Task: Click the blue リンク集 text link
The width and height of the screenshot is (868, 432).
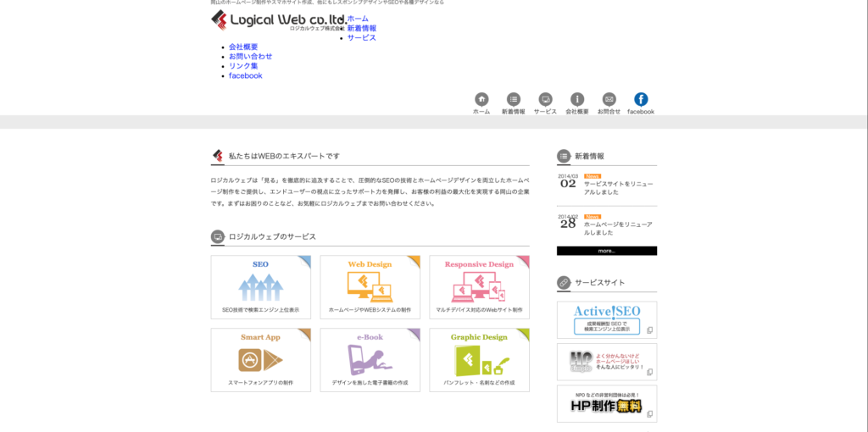Action: 243,66
